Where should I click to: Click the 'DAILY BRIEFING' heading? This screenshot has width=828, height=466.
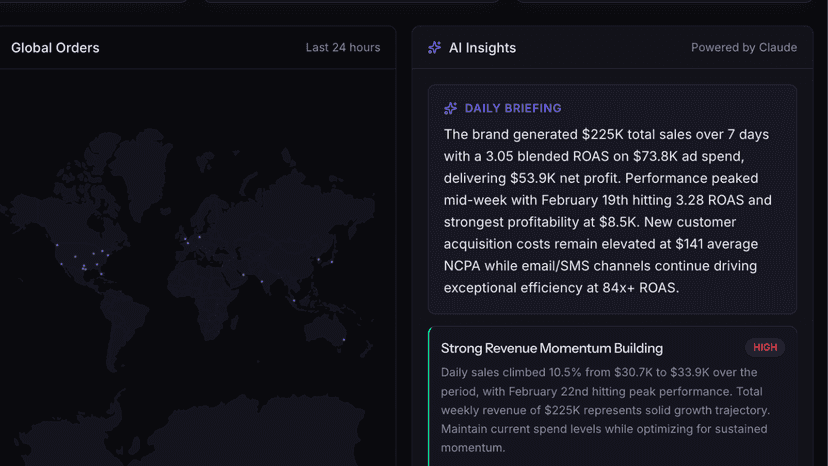[x=513, y=108]
